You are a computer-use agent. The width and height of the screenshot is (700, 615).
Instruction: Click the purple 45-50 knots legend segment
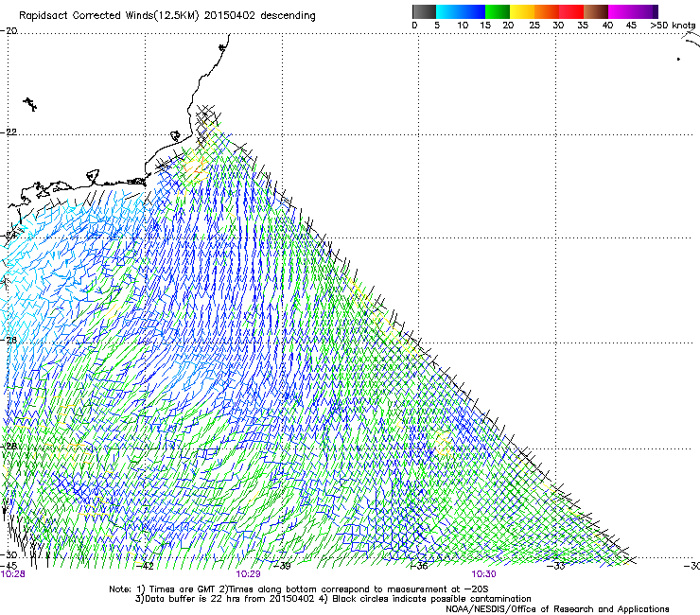645,11
